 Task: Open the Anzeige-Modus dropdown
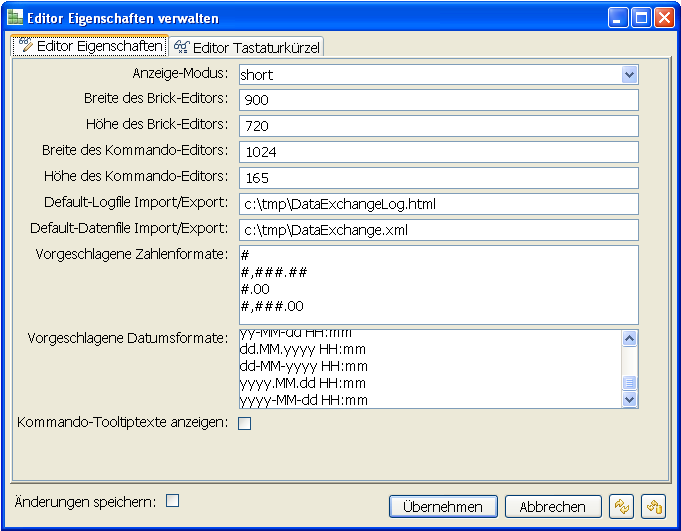click(629, 74)
